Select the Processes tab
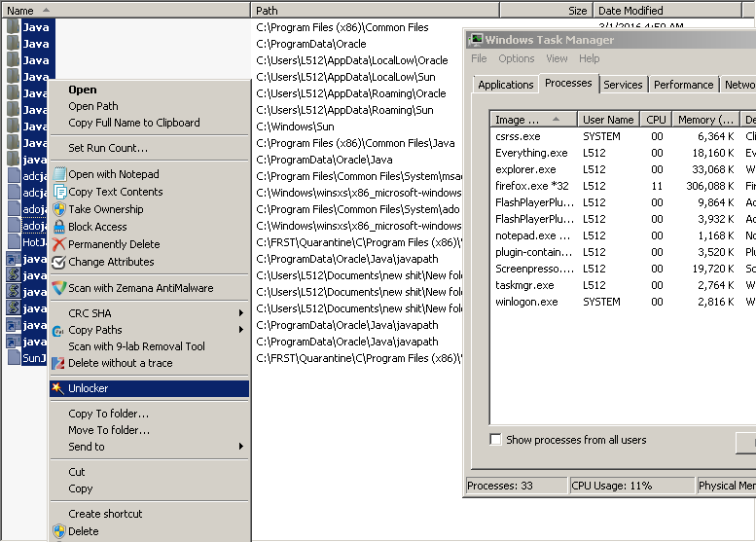This screenshot has width=756, height=542. pos(568,83)
